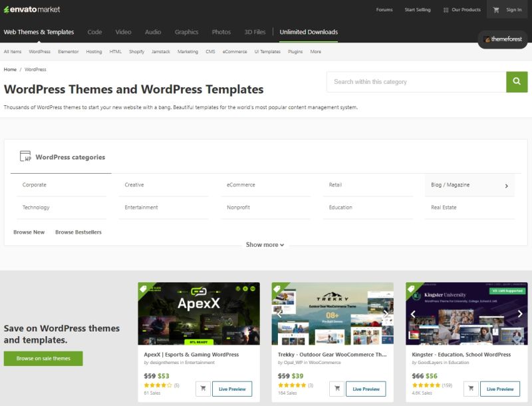Click Browse on sale themes button

43,358
